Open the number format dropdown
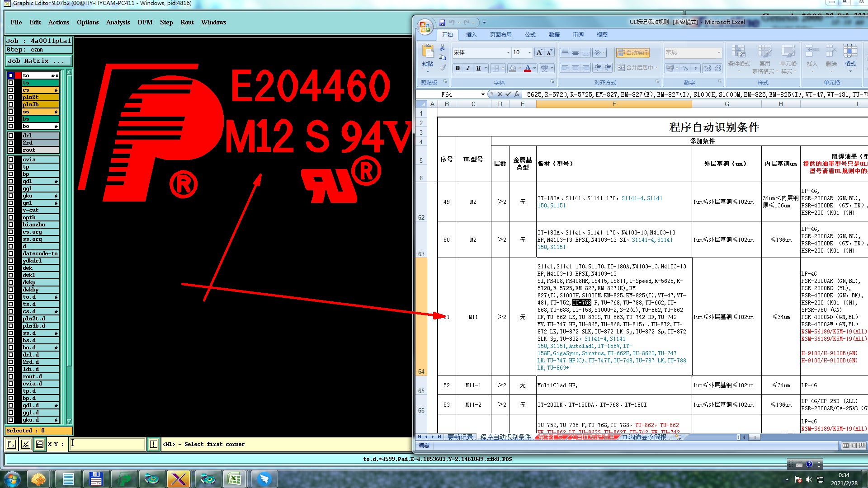This screenshot has height=488, width=868. coord(719,52)
